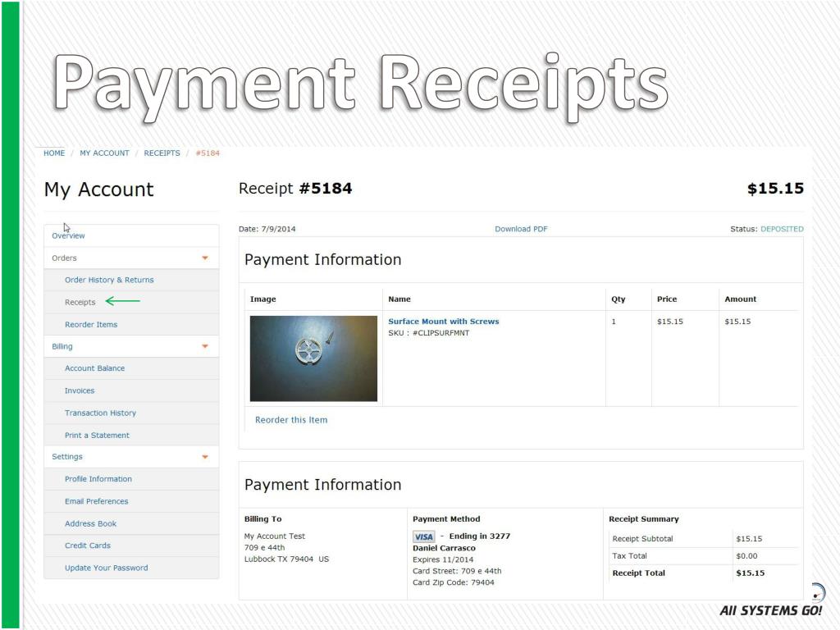Click Tax Total value $0.00
The width and height of the screenshot is (840, 630).
[746, 556]
